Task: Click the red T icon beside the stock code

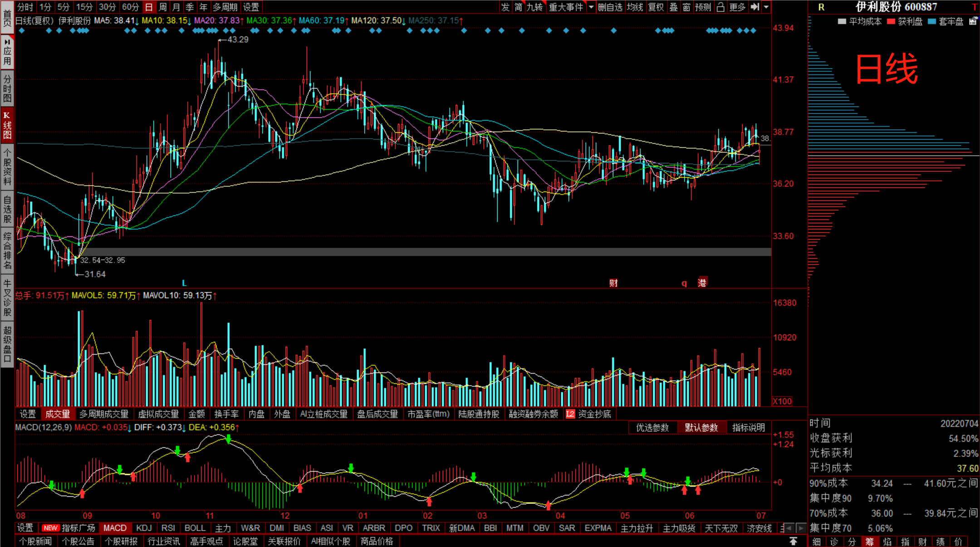Action: [974, 7]
